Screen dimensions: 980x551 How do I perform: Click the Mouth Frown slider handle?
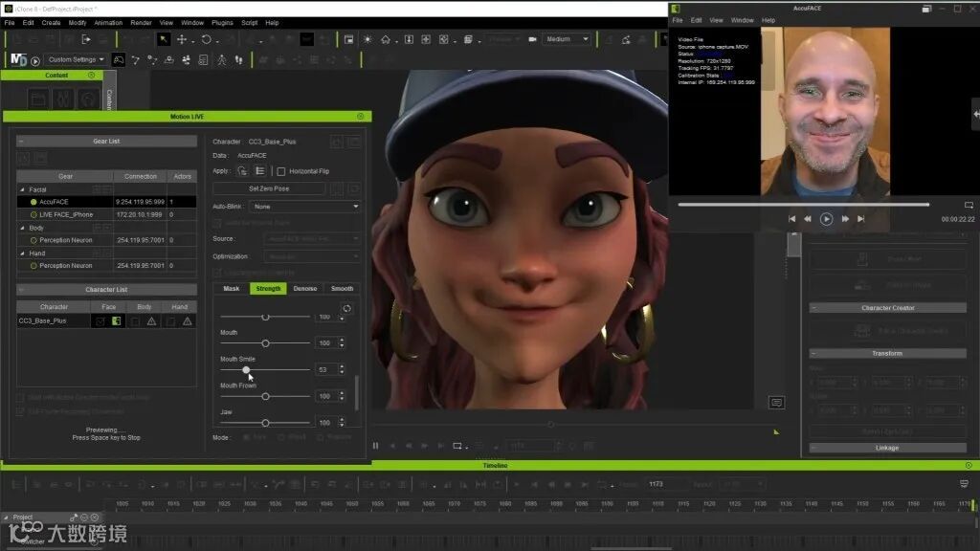pos(266,397)
